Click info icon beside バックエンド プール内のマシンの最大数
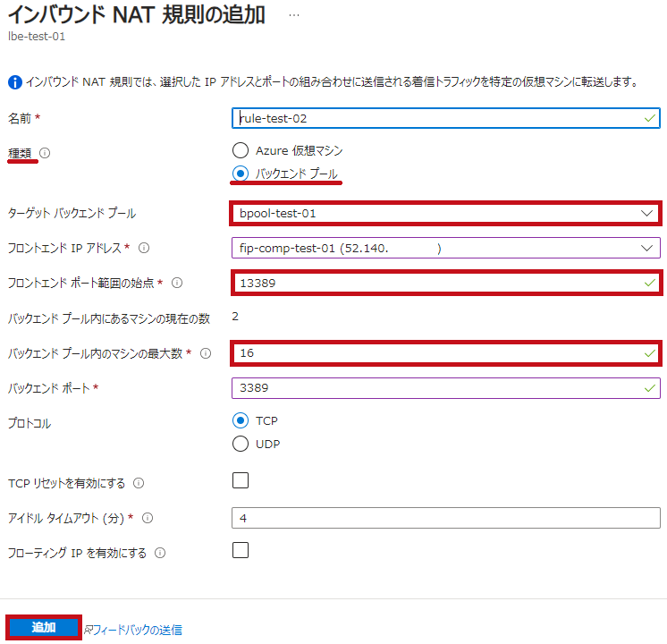 coord(206,353)
